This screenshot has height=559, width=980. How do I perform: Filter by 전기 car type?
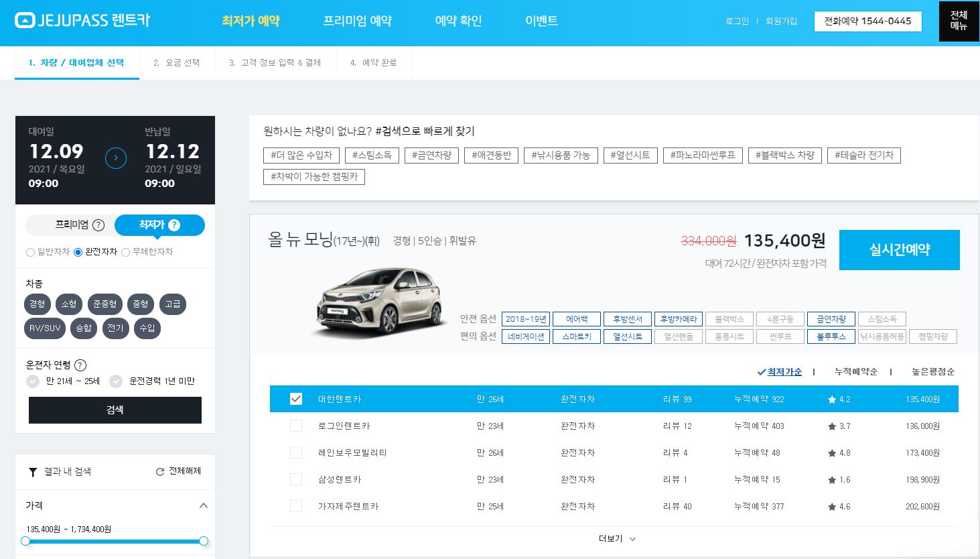[x=116, y=328]
